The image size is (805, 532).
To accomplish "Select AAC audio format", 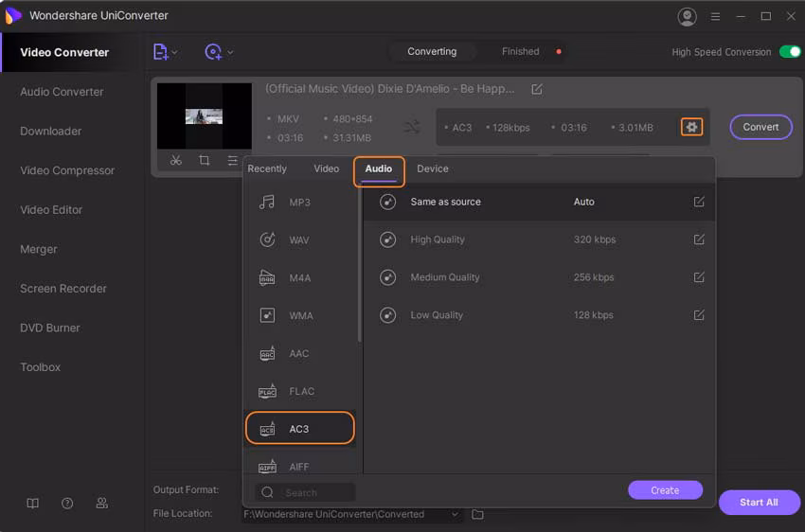I will click(300, 353).
